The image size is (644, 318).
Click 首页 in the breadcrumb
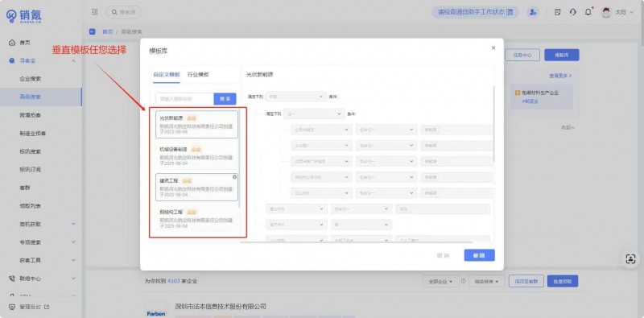coord(107,31)
